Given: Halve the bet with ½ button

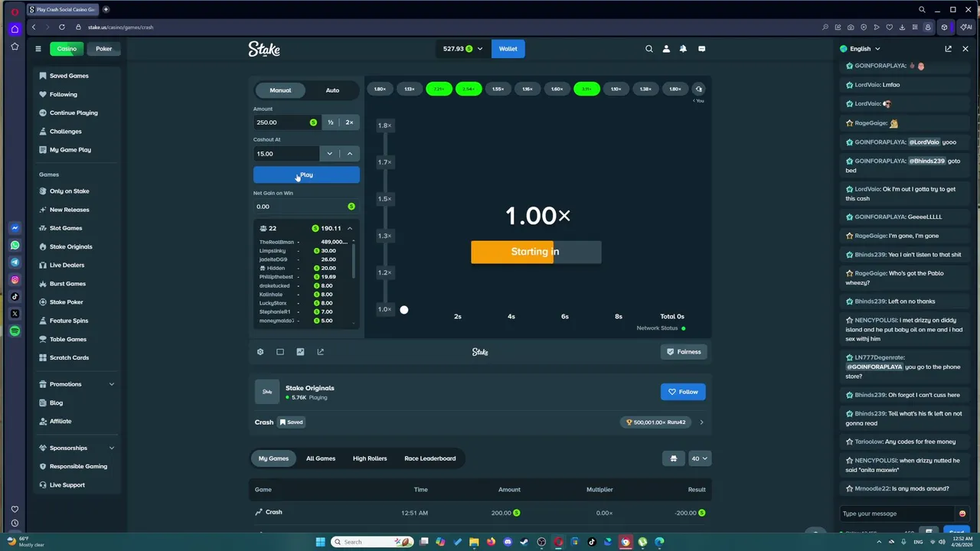Looking at the screenshot, I should [331, 122].
